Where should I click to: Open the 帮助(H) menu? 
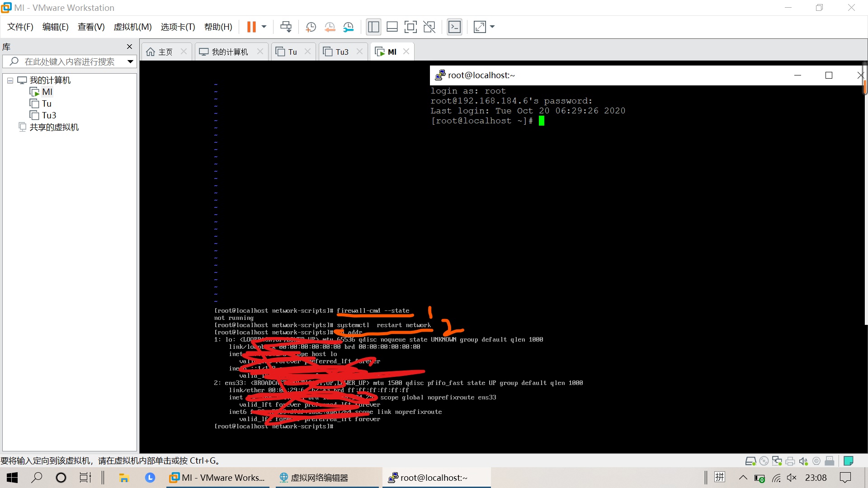(x=218, y=27)
